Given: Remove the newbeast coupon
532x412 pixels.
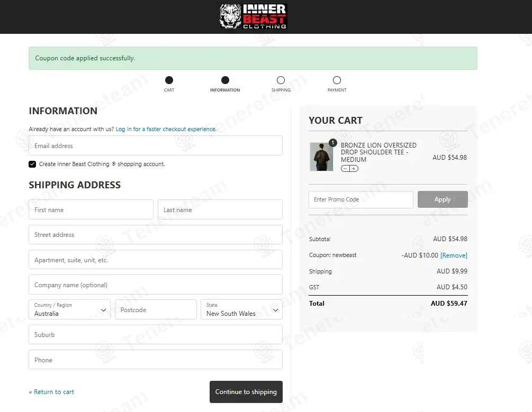Looking at the screenshot, I should pyautogui.click(x=454, y=255).
